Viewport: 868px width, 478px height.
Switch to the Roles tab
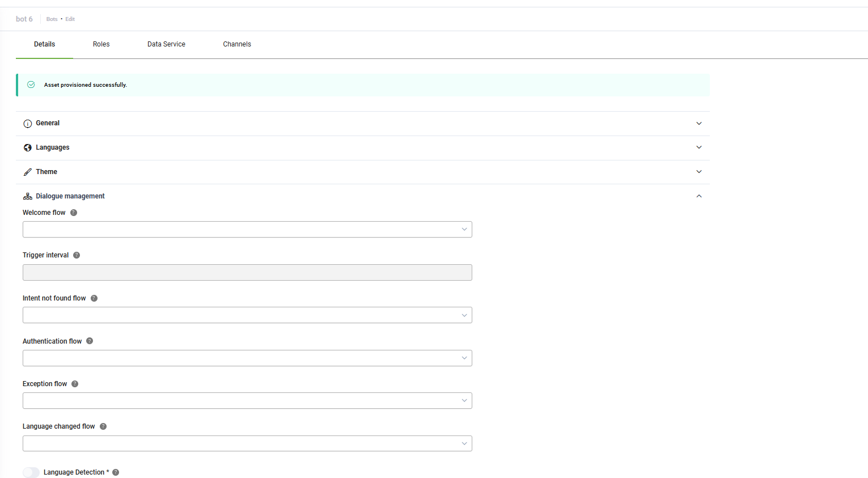(101, 44)
